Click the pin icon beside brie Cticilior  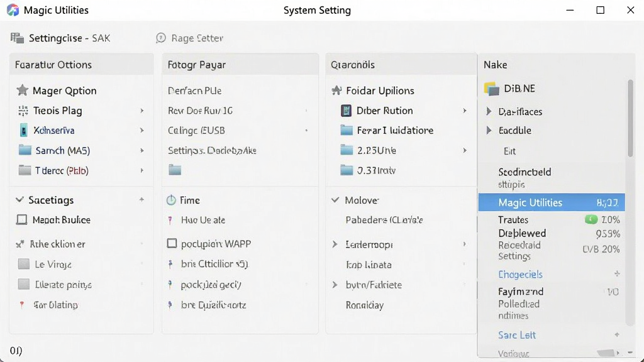tap(170, 264)
